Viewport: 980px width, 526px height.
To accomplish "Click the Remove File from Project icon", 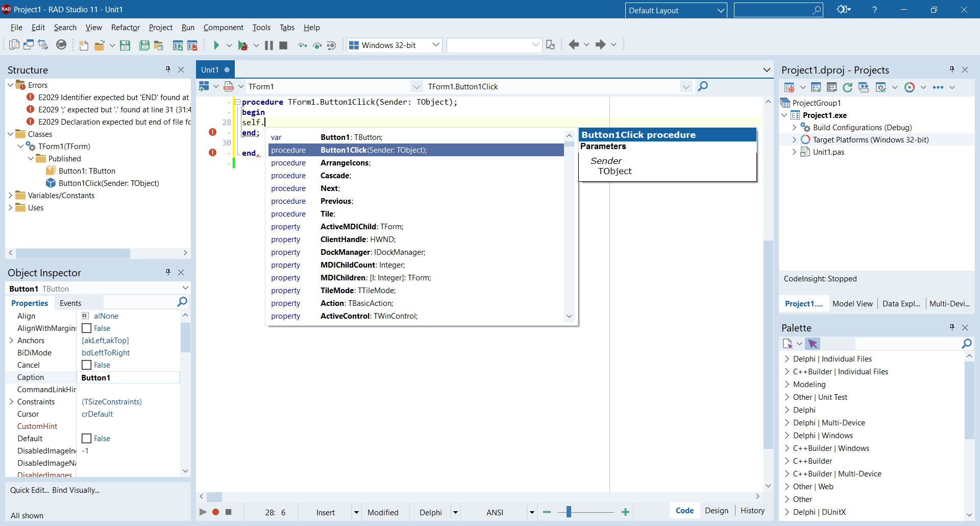I will coord(192,45).
